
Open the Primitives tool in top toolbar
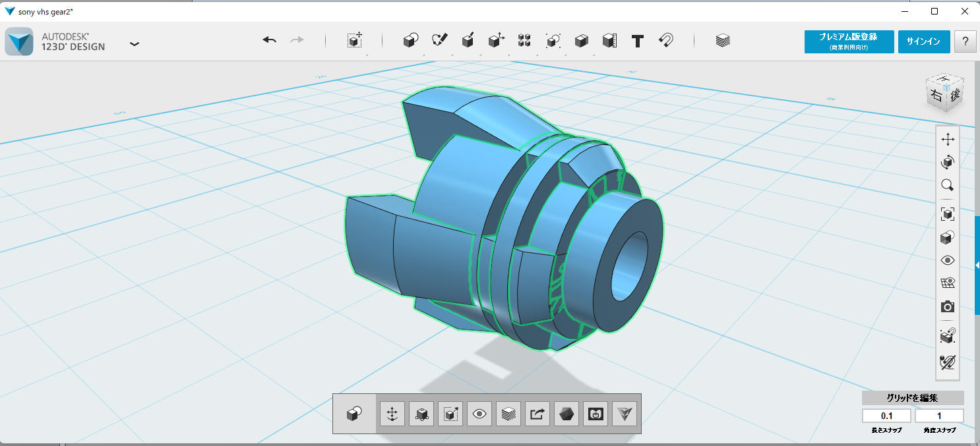click(x=410, y=41)
